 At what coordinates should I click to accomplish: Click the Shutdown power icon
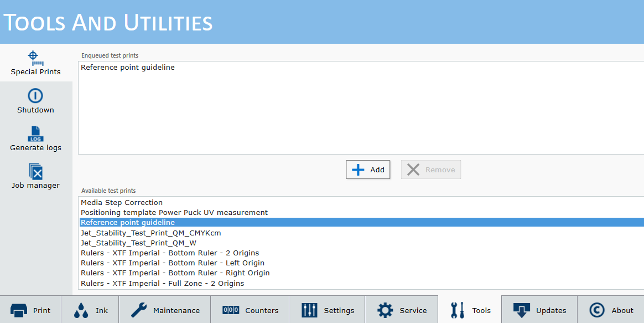click(35, 96)
